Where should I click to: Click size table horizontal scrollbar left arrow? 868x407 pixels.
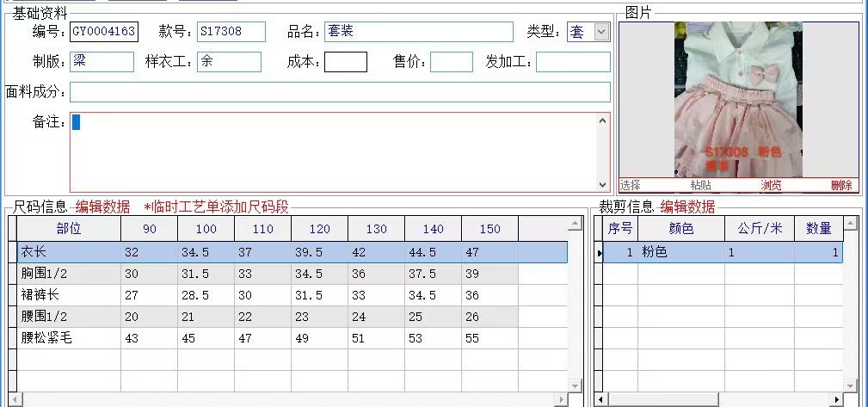(x=15, y=399)
